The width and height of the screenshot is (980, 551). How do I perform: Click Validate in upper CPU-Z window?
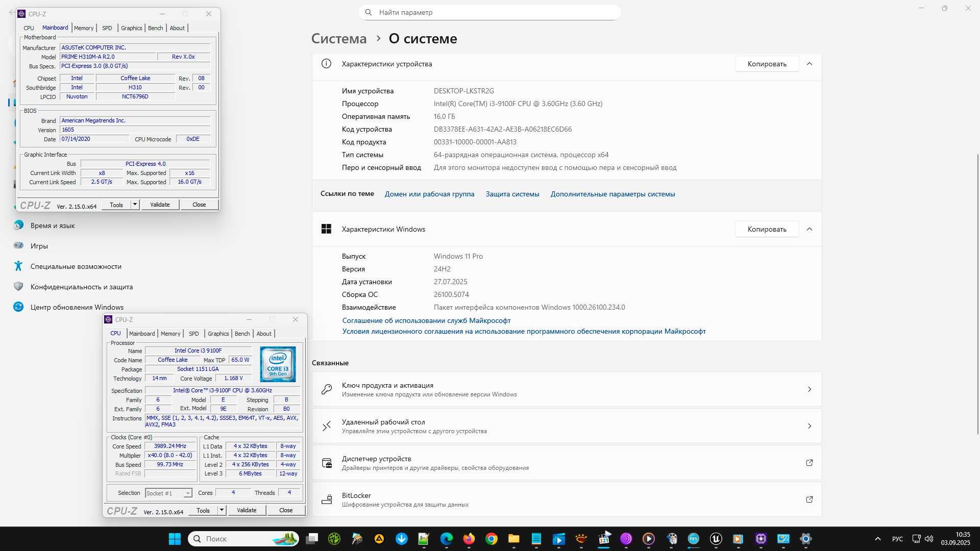tap(160, 205)
